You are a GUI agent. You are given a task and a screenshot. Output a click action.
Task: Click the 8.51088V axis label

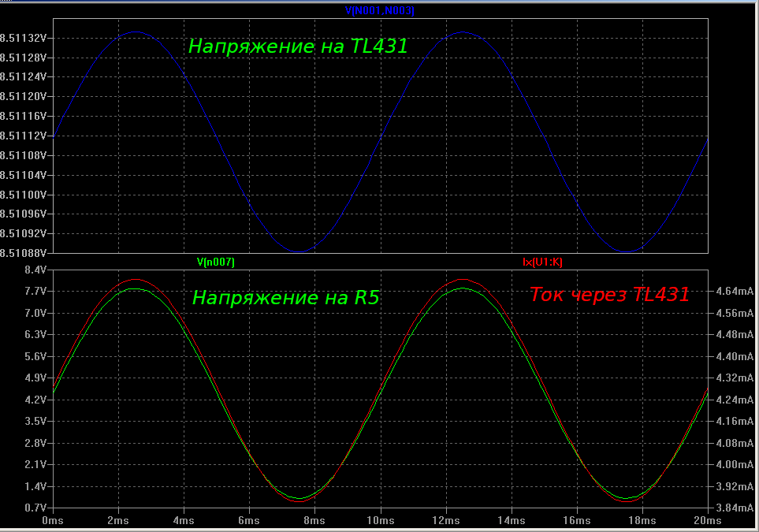click(x=23, y=253)
